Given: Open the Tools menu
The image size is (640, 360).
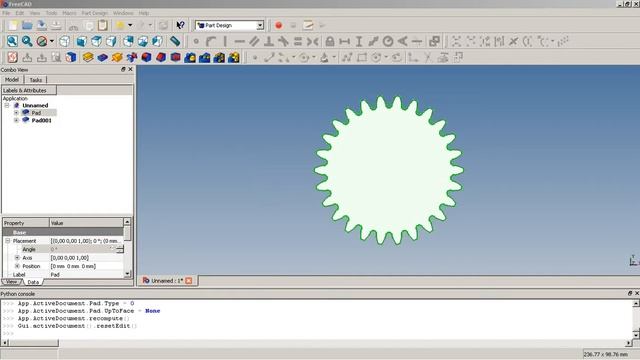Looking at the screenshot, I should coord(51,13).
